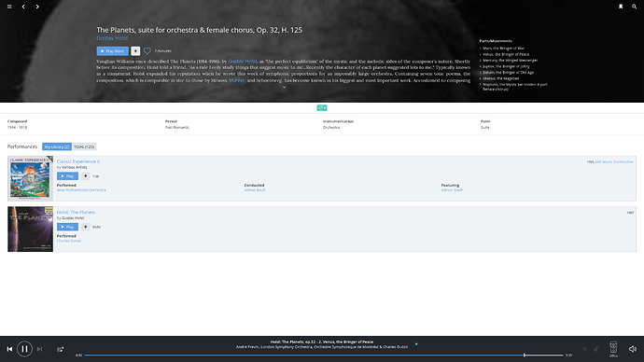Add Holst: The Planets performance with plus
The width and height of the screenshot is (644, 362).
tap(86, 227)
